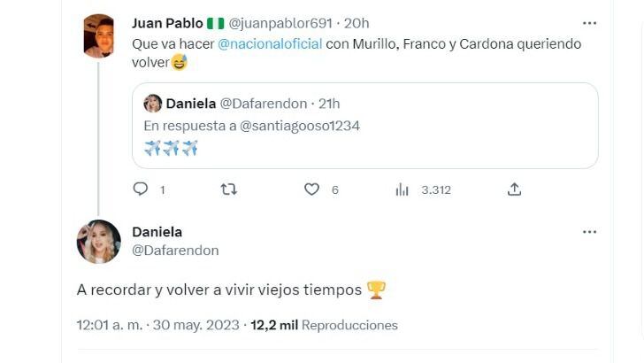Click the 20h timestamp on Juan Pablo's tweet
The image size is (644, 363).
pyautogui.click(x=356, y=22)
